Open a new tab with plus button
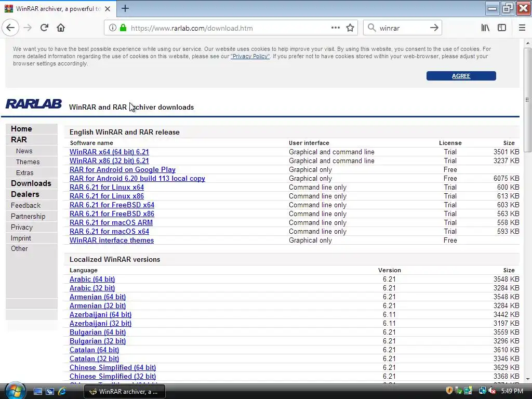 pyautogui.click(x=125, y=8)
